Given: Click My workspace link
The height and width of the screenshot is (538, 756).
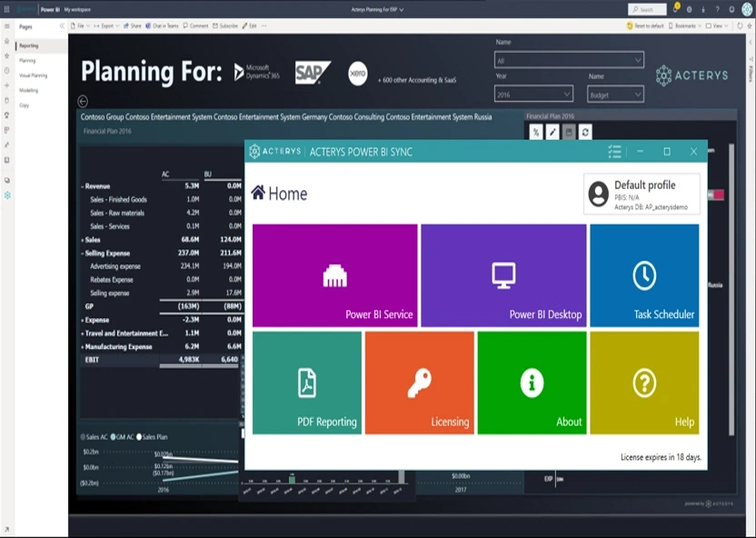Looking at the screenshot, I should point(77,9).
